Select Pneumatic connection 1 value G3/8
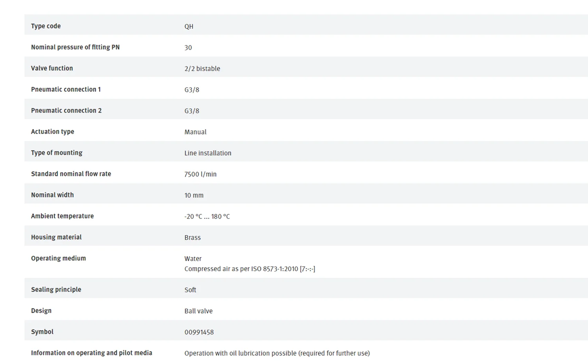The width and height of the screenshot is (588, 364). click(x=192, y=90)
